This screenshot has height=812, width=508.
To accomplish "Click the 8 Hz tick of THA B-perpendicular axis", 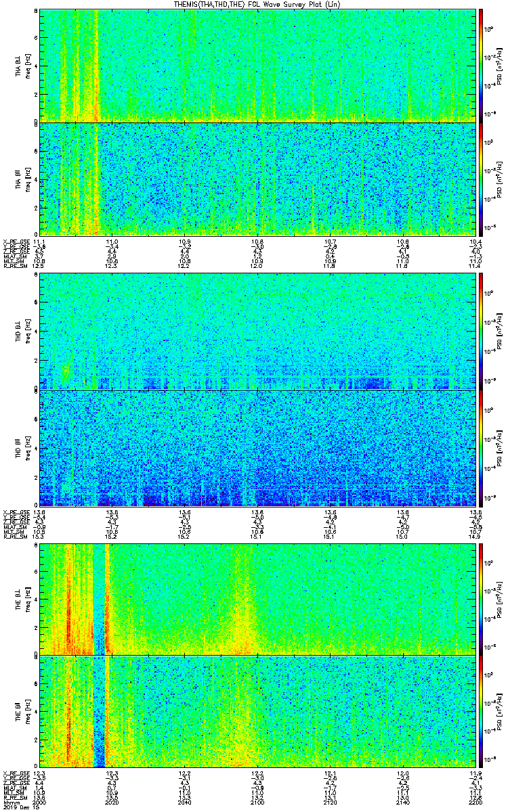I will point(36,12).
